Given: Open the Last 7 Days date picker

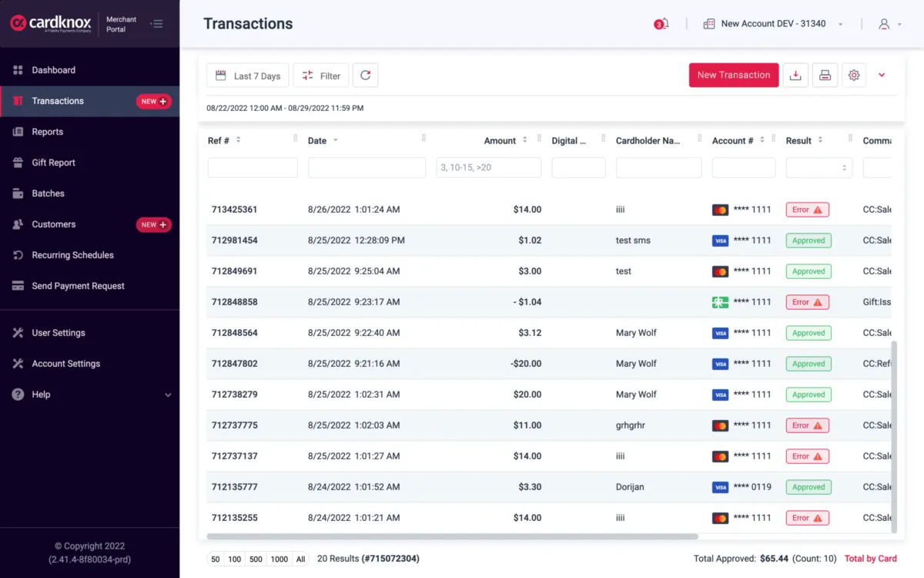Looking at the screenshot, I should tap(248, 76).
